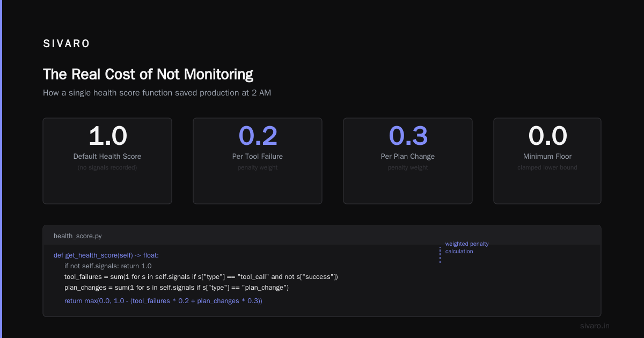This screenshot has width=644, height=338.
Task: Click the 1.0 default health score value
Action: click(107, 136)
